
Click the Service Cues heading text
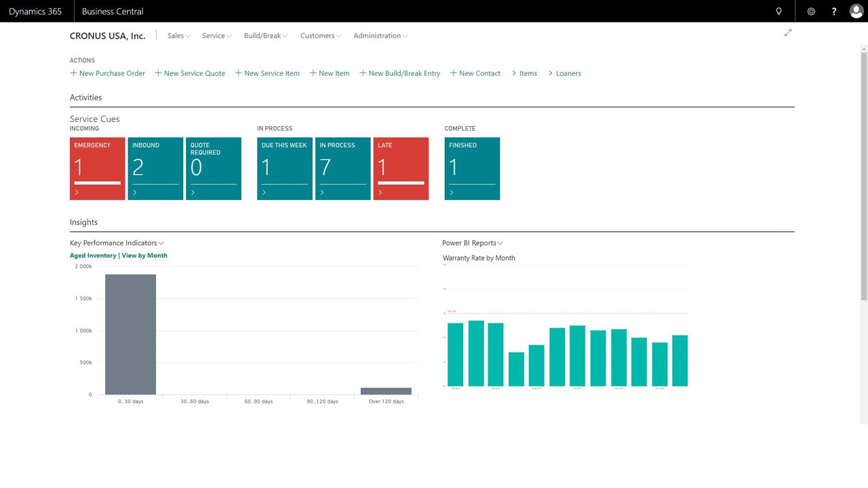(95, 119)
